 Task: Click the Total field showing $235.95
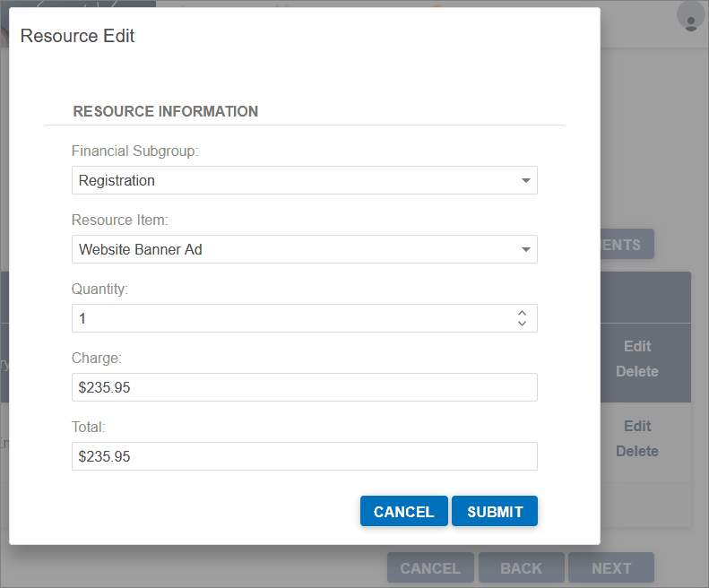(x=305, y=456)
